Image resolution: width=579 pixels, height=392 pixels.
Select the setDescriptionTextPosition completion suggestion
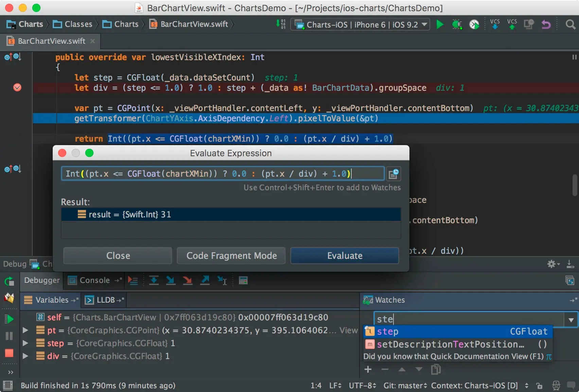(458, 344)
